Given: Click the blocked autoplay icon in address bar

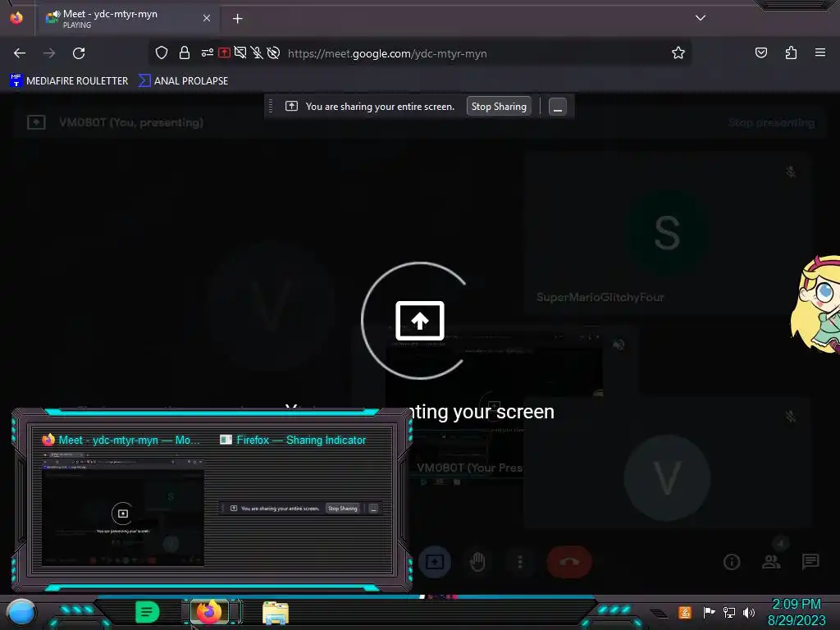Looking at the screenshot, I should point(273,52).
